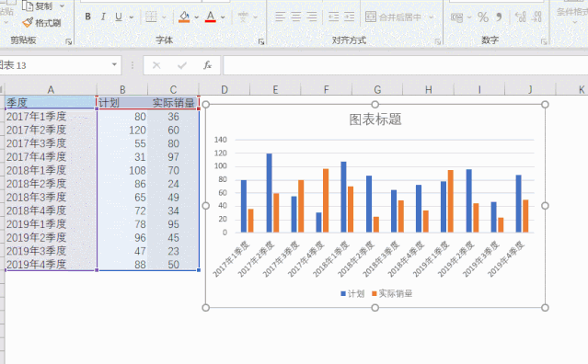
Task: Align text right
Action: (x=312, y=17)
